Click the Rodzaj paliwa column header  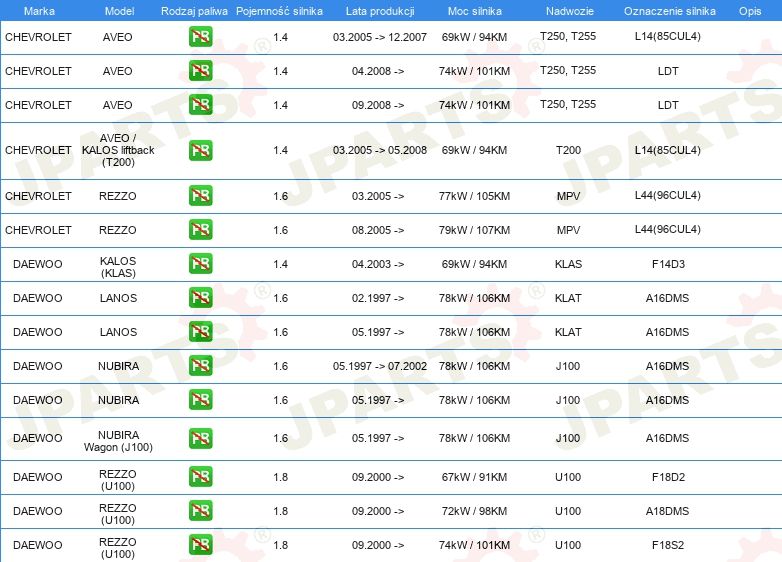(x=194, y=11)
